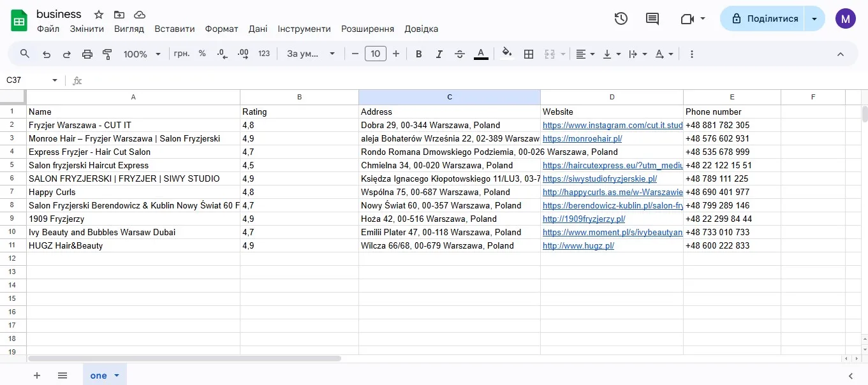Open the account avatar M
The image size is (868, 385).
coord(846,18)
